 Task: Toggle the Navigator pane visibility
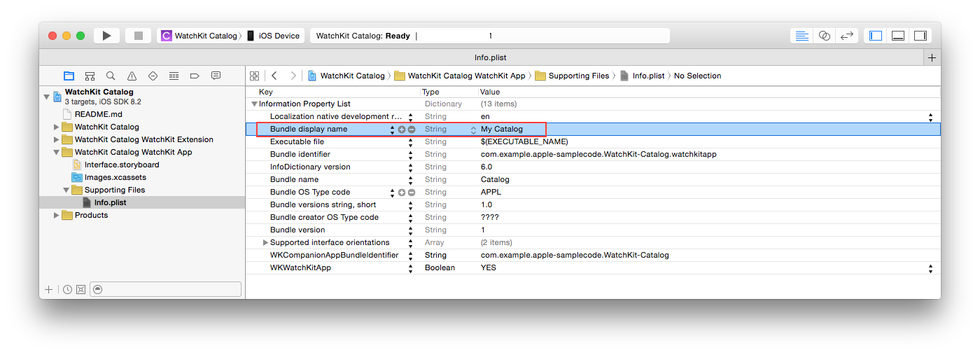coord(876,36)
